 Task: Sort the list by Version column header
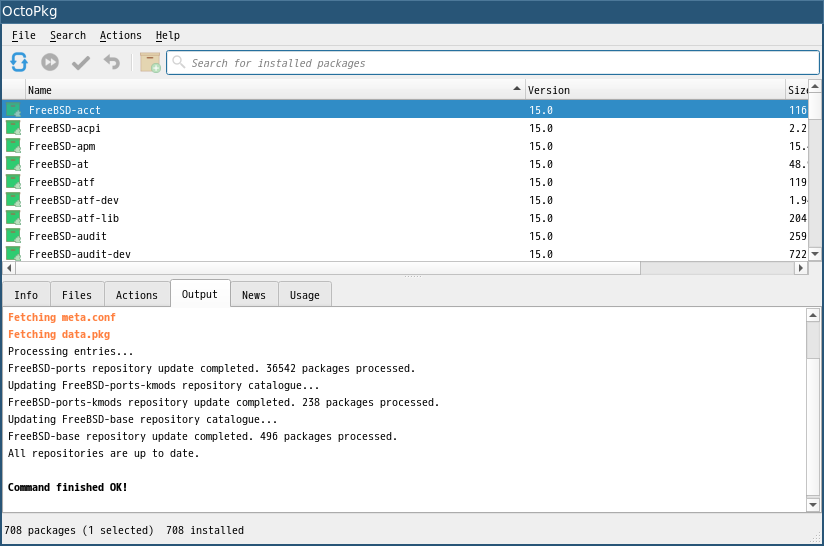pyautogui.click(x=655, y=90)
